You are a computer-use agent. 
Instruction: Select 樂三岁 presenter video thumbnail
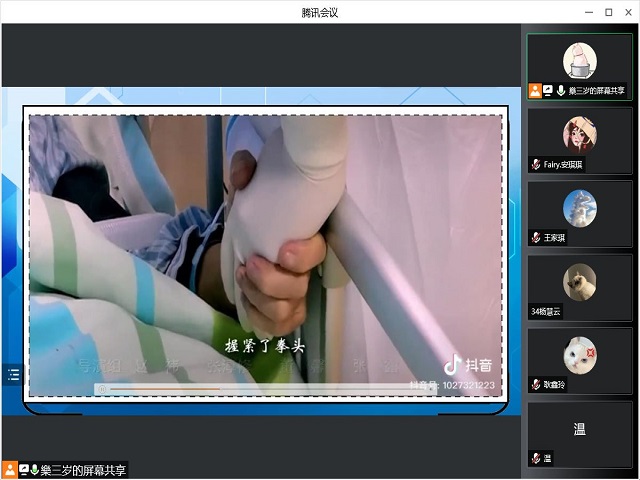(x=580, y=60)
